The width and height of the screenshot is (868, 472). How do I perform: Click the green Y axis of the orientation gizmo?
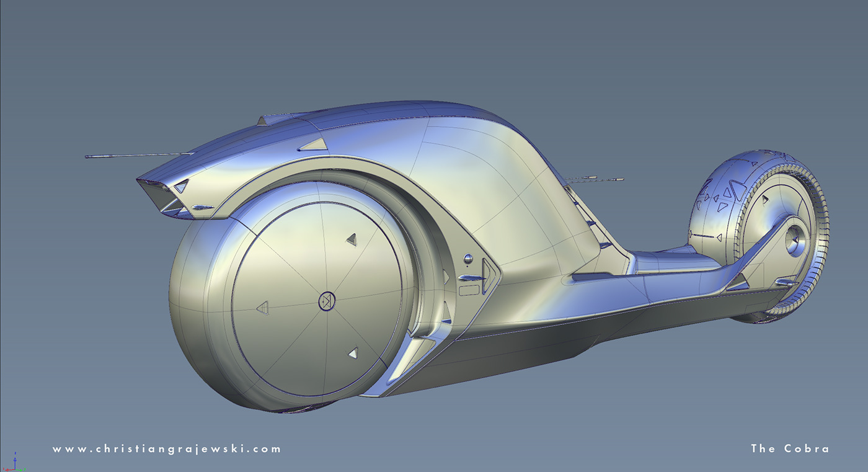(x=20, y=470)
